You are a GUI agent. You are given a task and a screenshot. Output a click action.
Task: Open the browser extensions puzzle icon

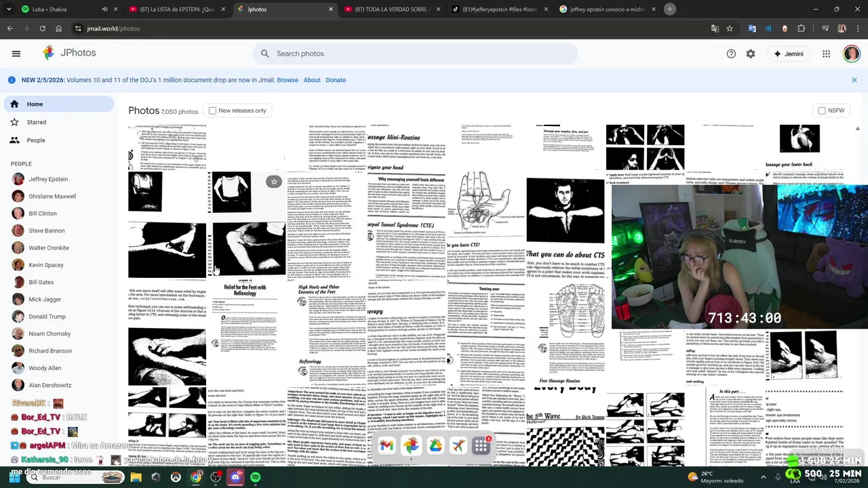tap(802, 28)
